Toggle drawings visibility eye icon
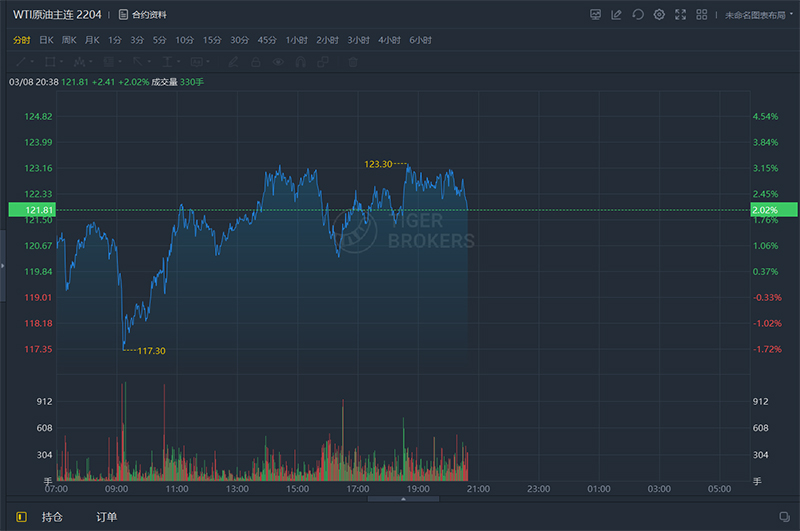 point(279,62)
